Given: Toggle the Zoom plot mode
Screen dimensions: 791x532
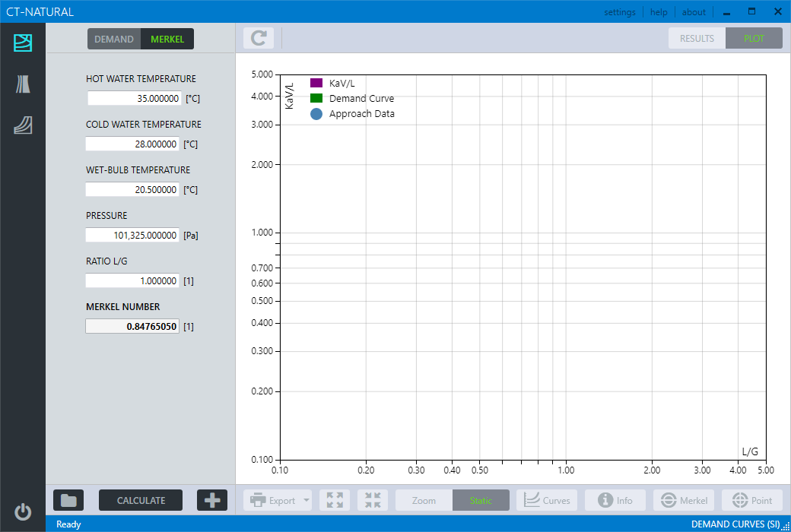Looking at the screenshot, I should coord(424,500).
